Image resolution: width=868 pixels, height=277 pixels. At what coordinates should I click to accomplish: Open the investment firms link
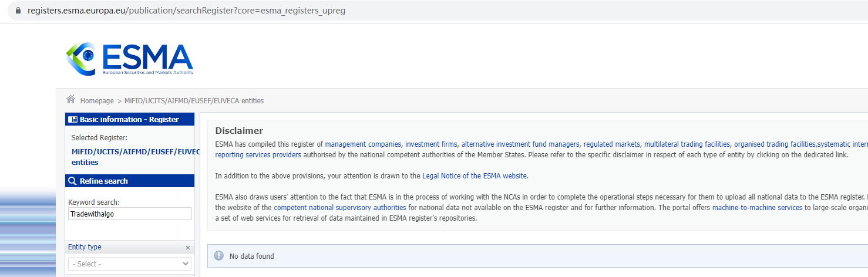tap(431, 144)
